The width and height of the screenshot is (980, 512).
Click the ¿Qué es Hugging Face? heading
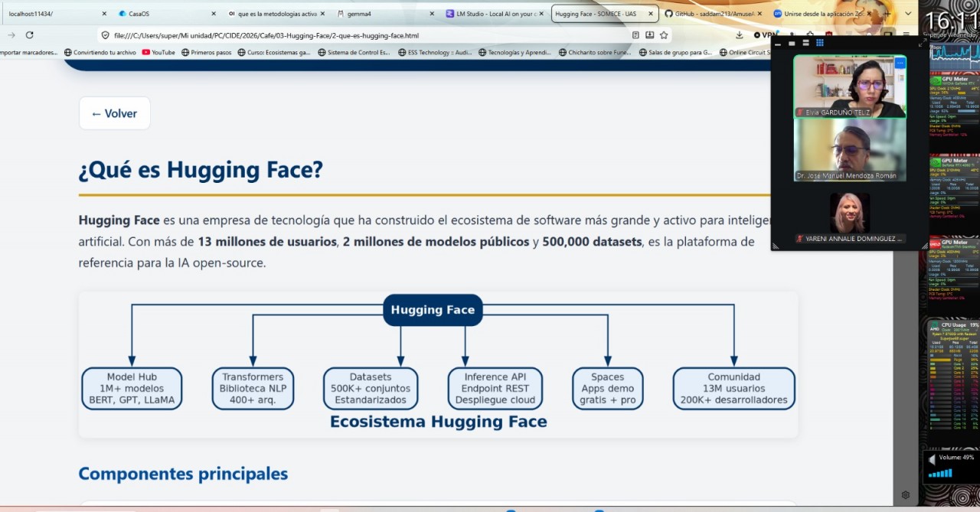click(201, 170)
